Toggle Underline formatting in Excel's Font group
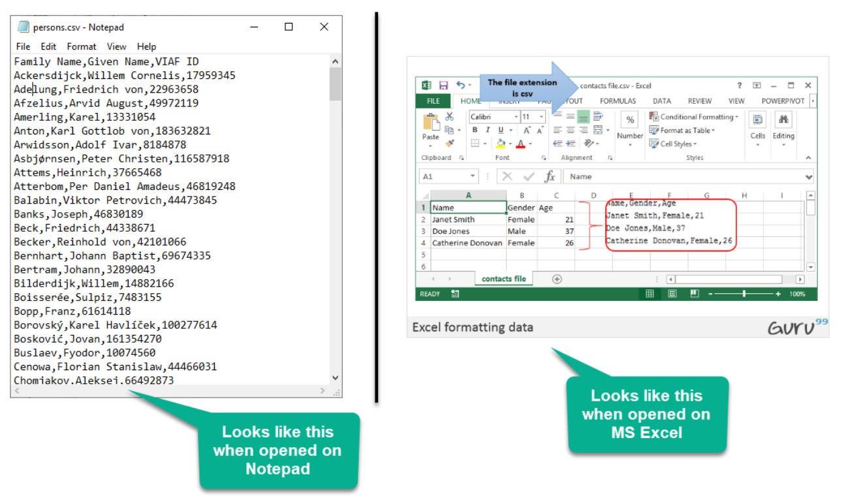 [x=501, y=130]
